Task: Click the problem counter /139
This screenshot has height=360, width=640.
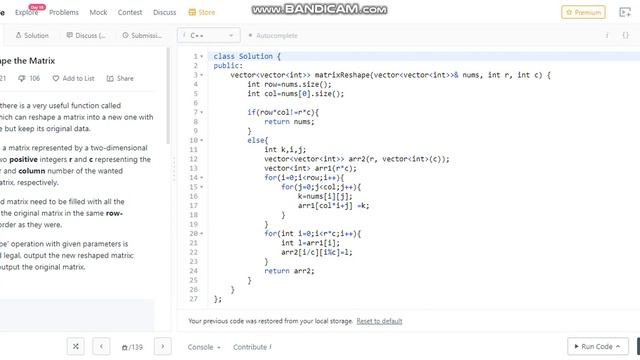Action: click(132, 347)
